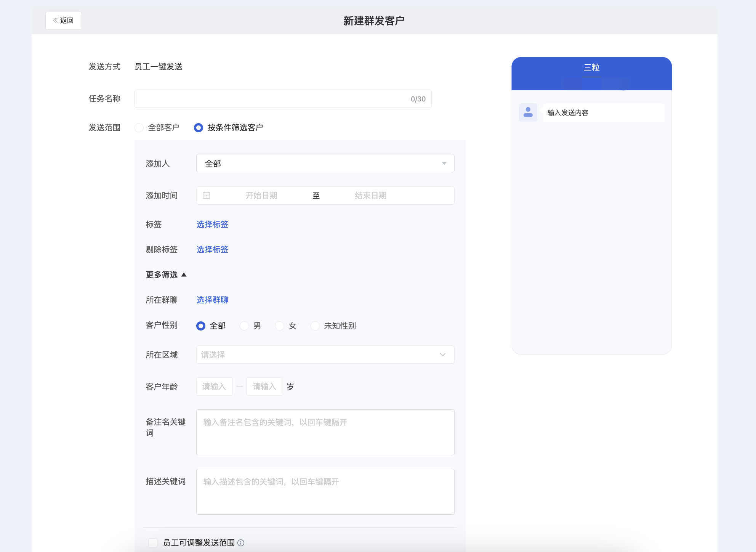Click 选择标签 link next to 标签

212,225
